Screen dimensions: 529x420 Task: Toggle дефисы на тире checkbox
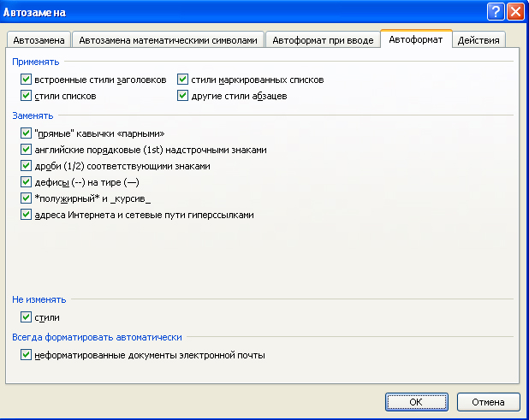tap(25, 182)
